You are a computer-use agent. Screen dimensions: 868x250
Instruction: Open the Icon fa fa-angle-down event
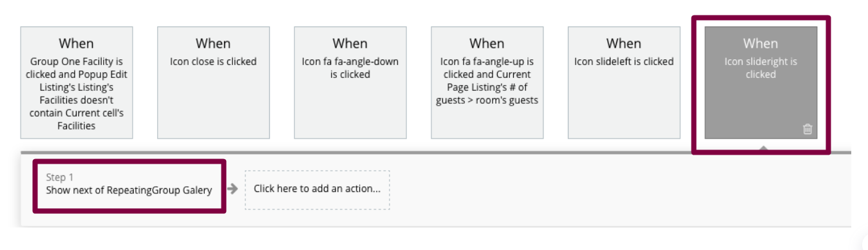coord(350,82)
